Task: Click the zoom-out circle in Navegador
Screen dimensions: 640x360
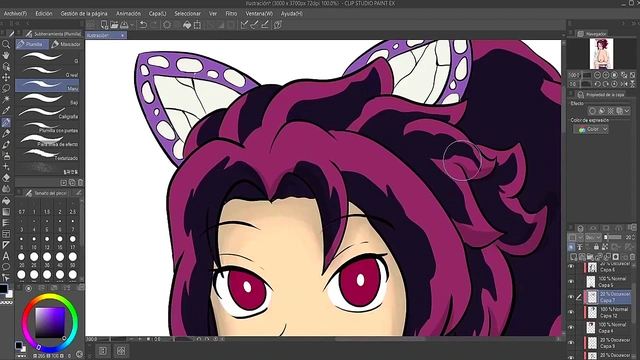Action: tap(597, 75)
